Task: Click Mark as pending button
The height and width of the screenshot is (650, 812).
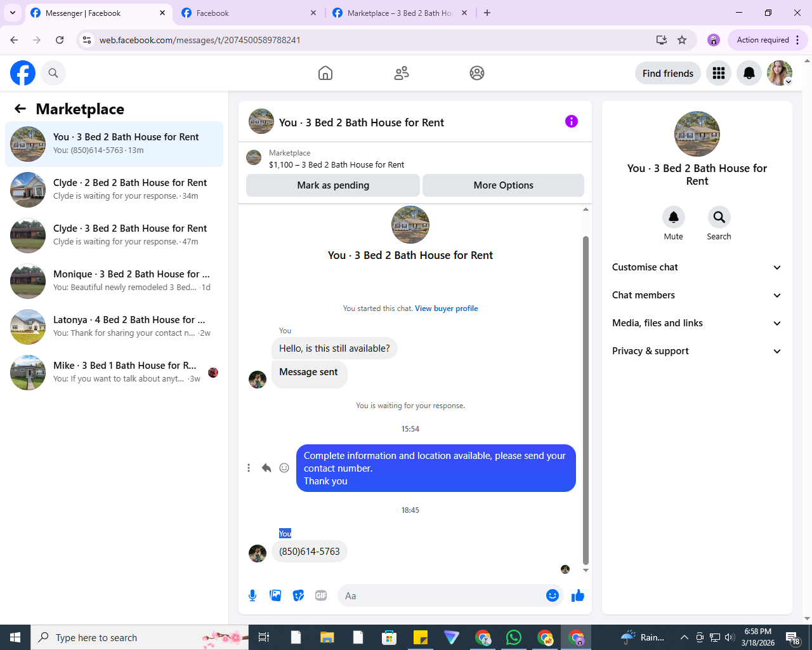Action: (333, 185)
